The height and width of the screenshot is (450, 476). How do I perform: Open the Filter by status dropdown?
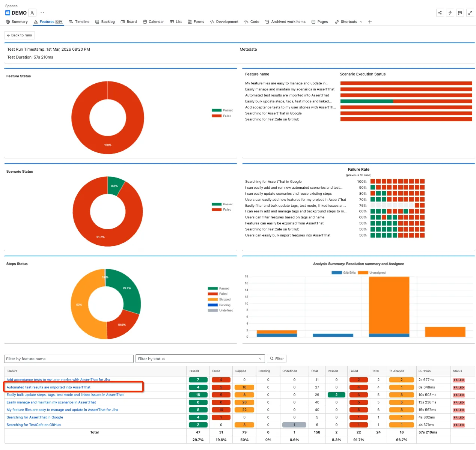coord(200,359)
